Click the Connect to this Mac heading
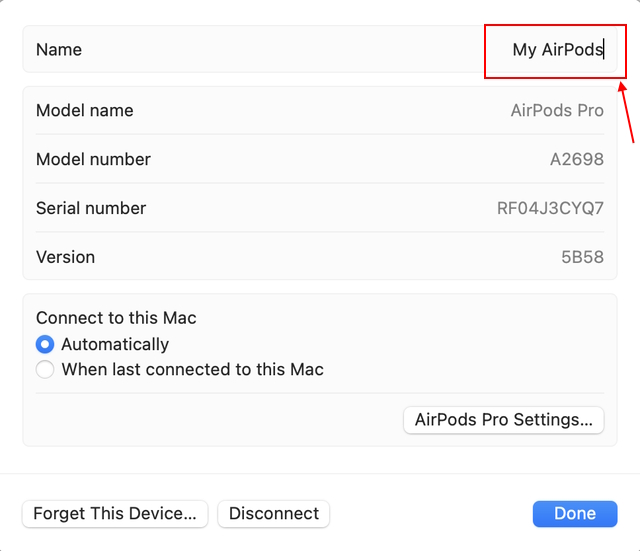640x551 pixels. tap(116, 318)
